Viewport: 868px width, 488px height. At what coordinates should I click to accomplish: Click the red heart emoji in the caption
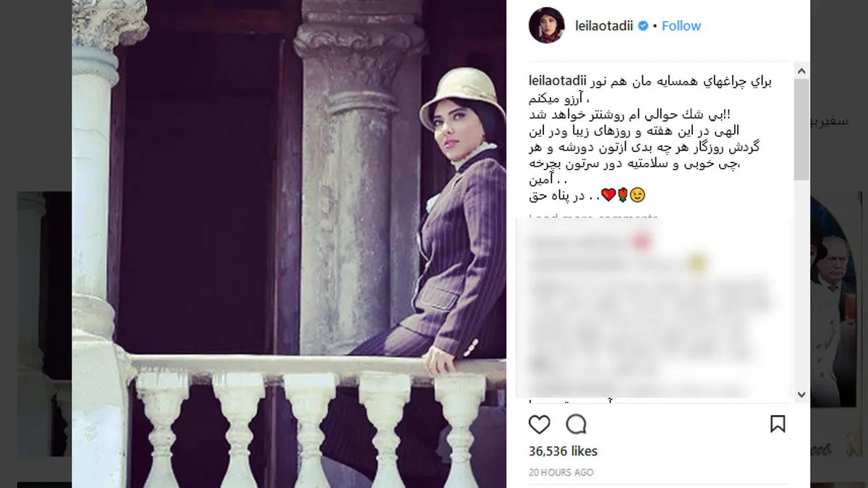[x=608, y=194]
